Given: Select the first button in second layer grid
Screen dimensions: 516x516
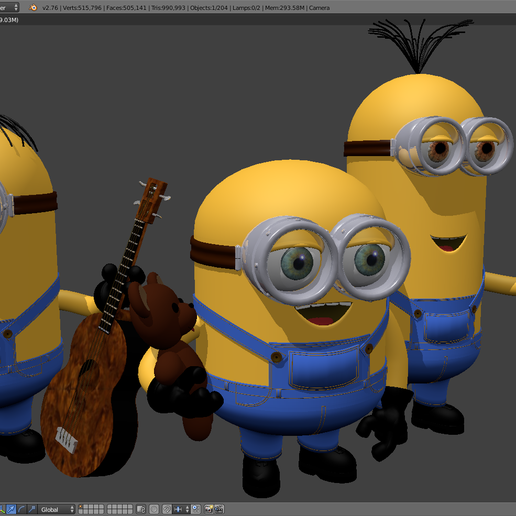Looking at the screenshot, I should click(110, 507).
